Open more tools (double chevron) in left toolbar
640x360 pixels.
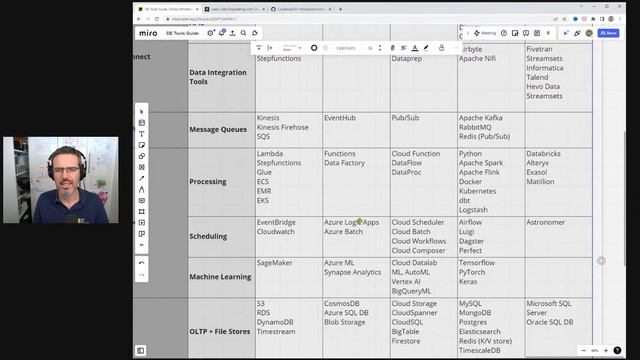click(x=142, y=245)
